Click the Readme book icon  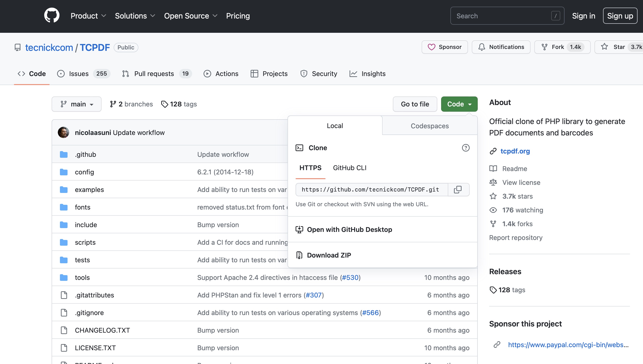pyautogui.click(x=493, y=169)
